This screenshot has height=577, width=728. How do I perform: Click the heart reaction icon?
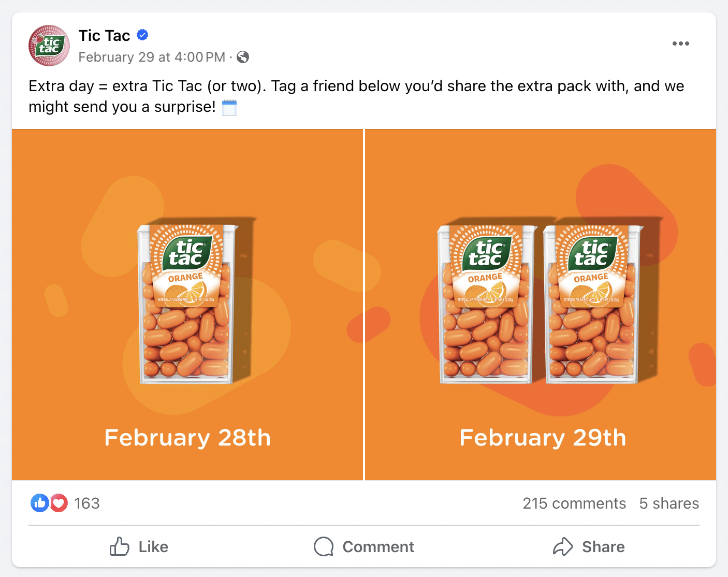tap(59, 503)
